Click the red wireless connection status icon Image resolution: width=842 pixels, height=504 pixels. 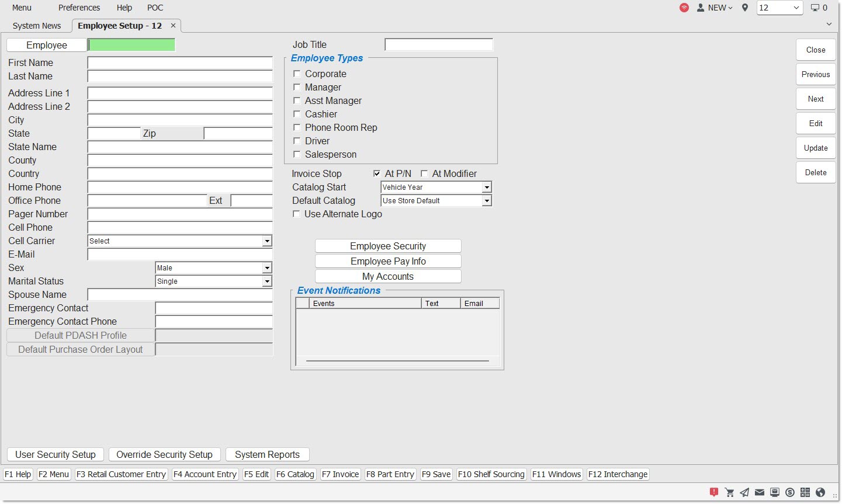click(x=684, y=8)
